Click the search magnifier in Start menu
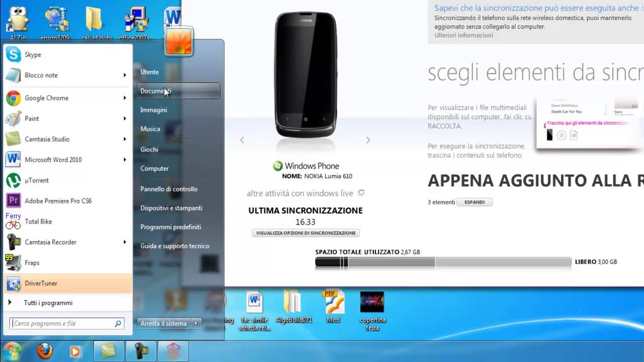The height and width of the screenshot is (362, 644). [118, 324]
